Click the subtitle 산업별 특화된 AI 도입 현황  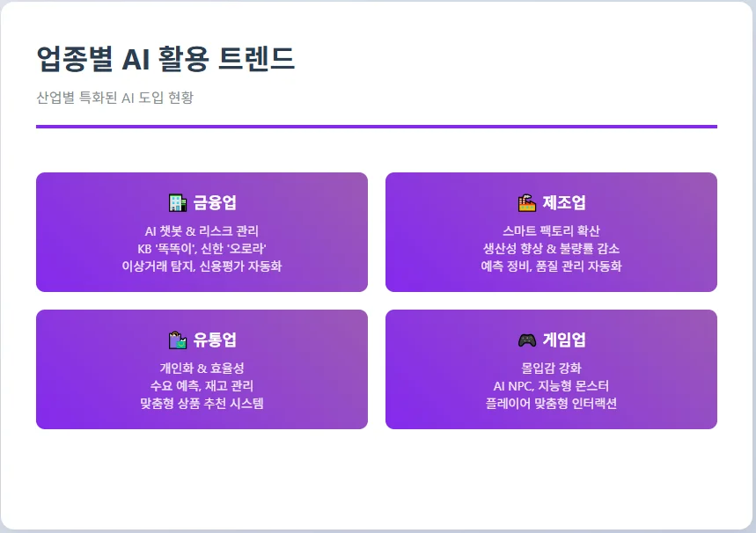[114, 97]
